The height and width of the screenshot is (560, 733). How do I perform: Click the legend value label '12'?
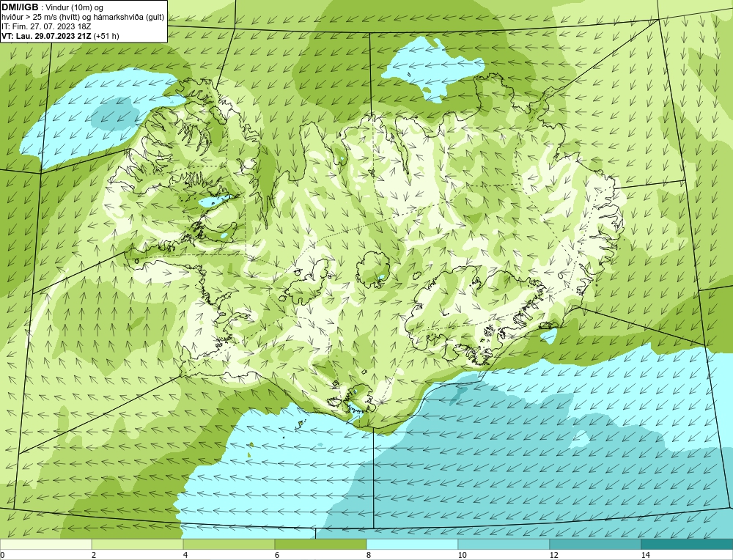[554, 555]
